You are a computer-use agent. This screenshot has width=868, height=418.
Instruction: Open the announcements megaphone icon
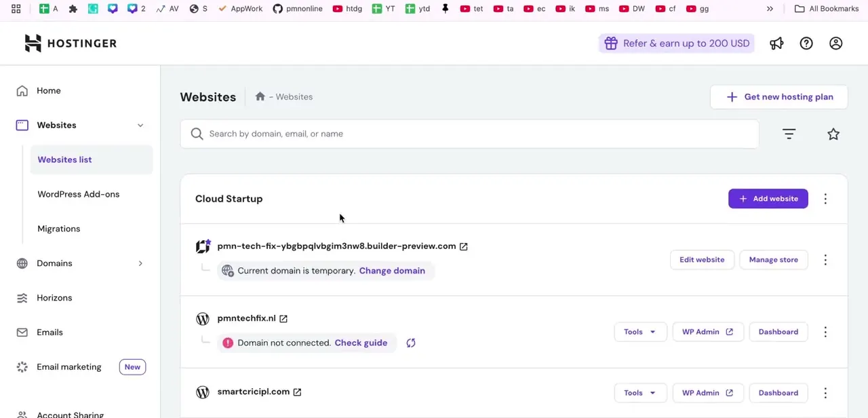(776, 43)
